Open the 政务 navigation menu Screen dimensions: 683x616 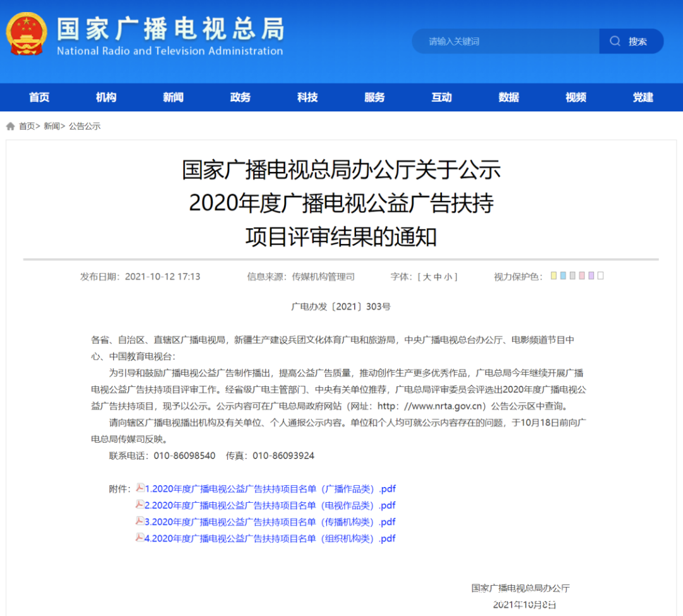[240, 97]
